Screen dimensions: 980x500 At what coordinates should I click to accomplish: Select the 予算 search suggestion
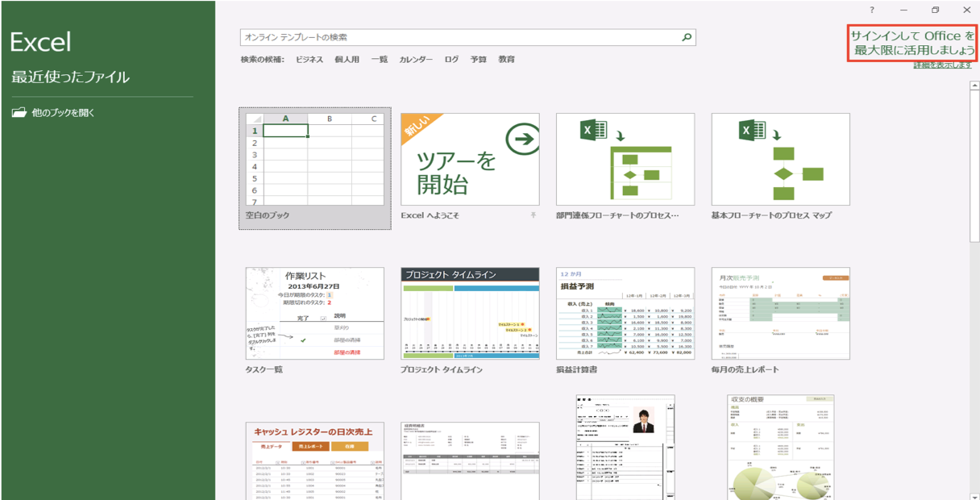[479, 60]
